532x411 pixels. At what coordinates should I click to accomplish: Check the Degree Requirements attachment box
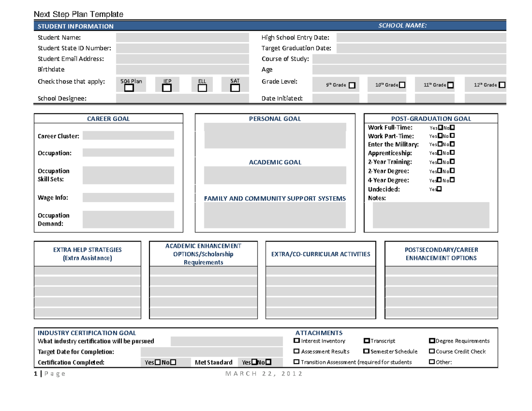(x=432, y=341)
